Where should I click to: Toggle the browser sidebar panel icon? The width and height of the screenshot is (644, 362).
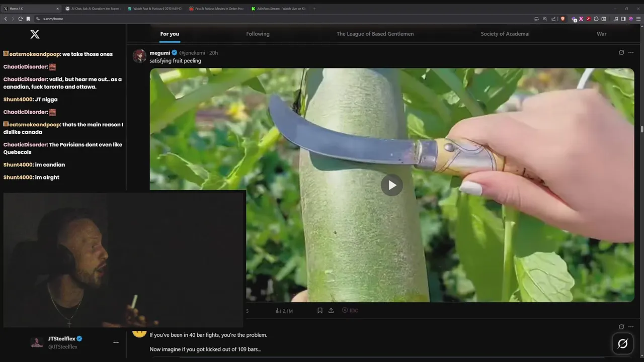[623, 19]
